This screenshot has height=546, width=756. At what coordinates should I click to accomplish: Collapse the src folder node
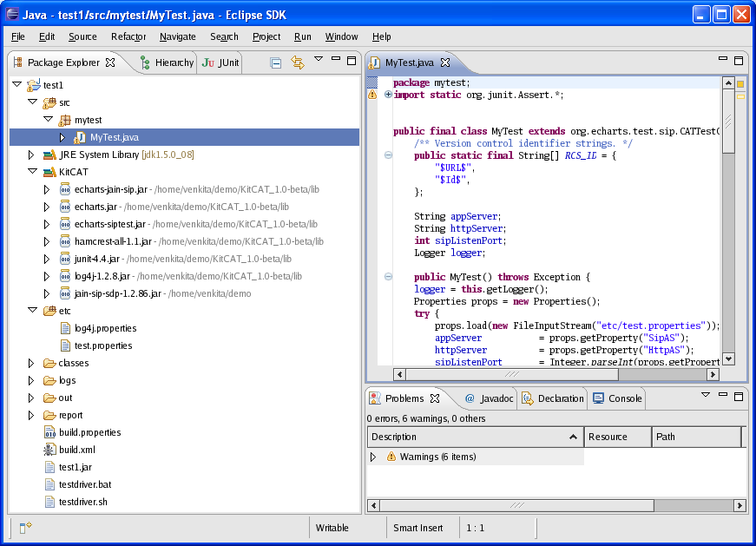(x=33, y=102)
